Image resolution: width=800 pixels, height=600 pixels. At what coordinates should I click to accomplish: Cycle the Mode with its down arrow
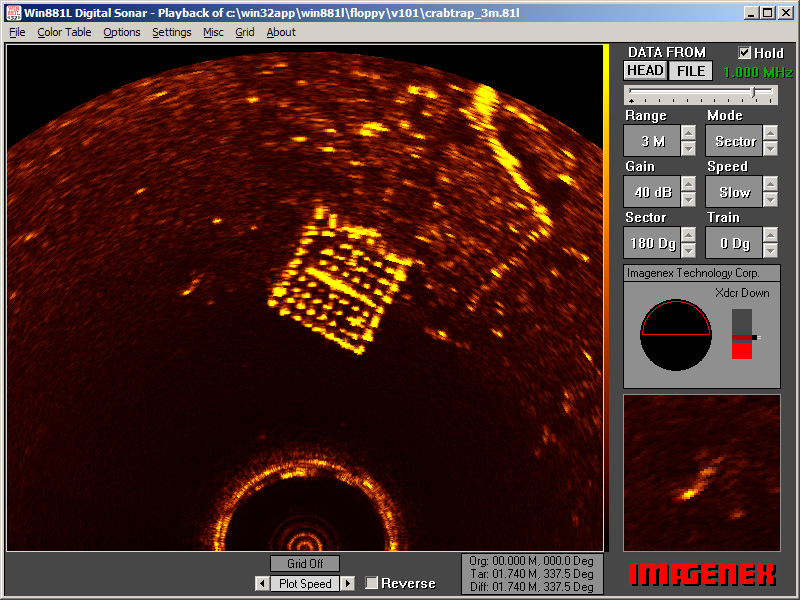tap(771, 150)
